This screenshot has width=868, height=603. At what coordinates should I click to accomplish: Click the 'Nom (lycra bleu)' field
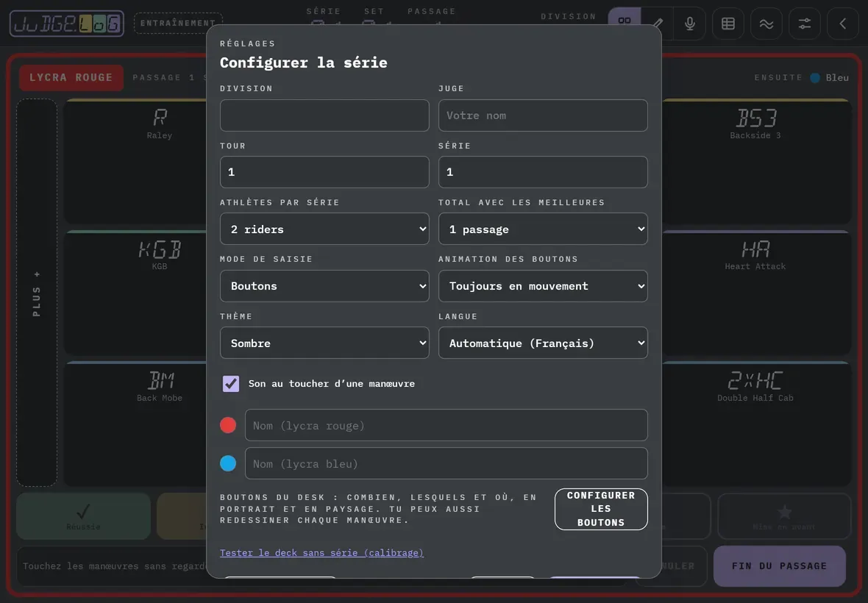[447, 463]
